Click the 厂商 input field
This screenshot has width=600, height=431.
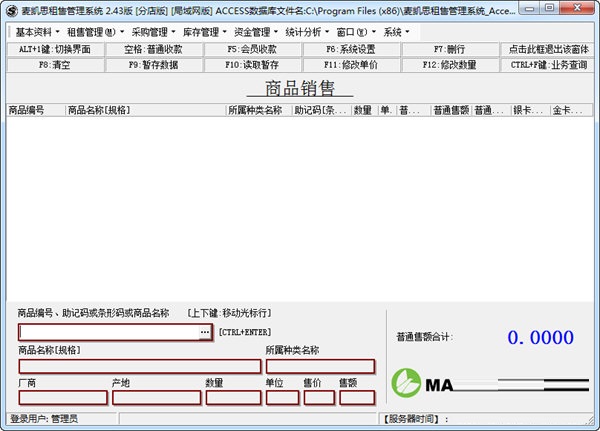63,398
